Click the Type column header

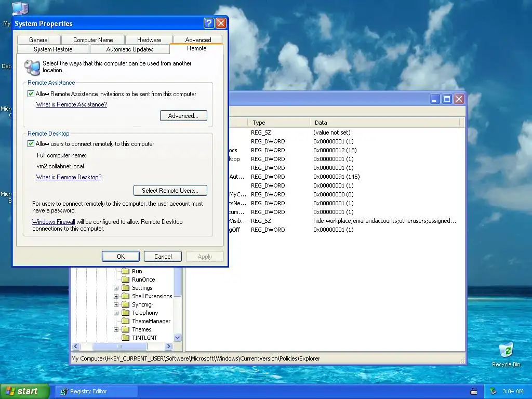[279, 123]
